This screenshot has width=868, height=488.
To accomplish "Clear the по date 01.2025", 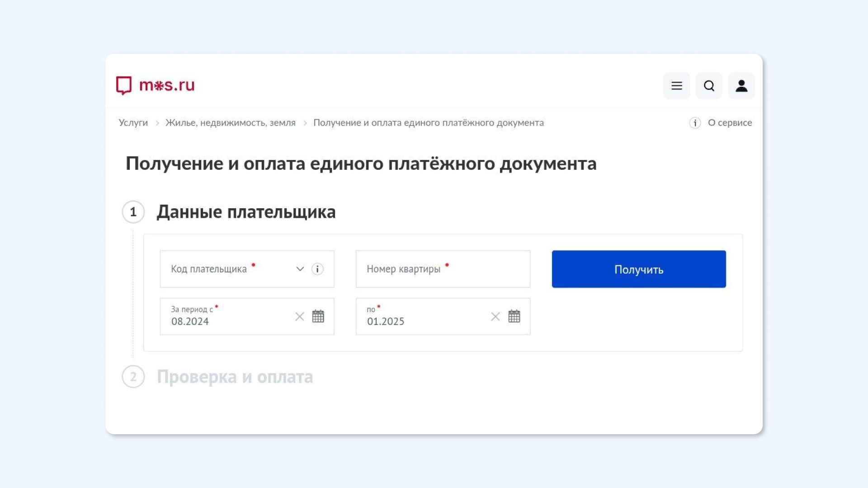I will 495,317.
